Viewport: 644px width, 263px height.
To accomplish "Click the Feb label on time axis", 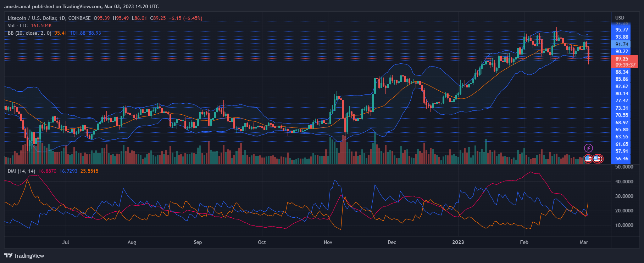I will 524,242.
